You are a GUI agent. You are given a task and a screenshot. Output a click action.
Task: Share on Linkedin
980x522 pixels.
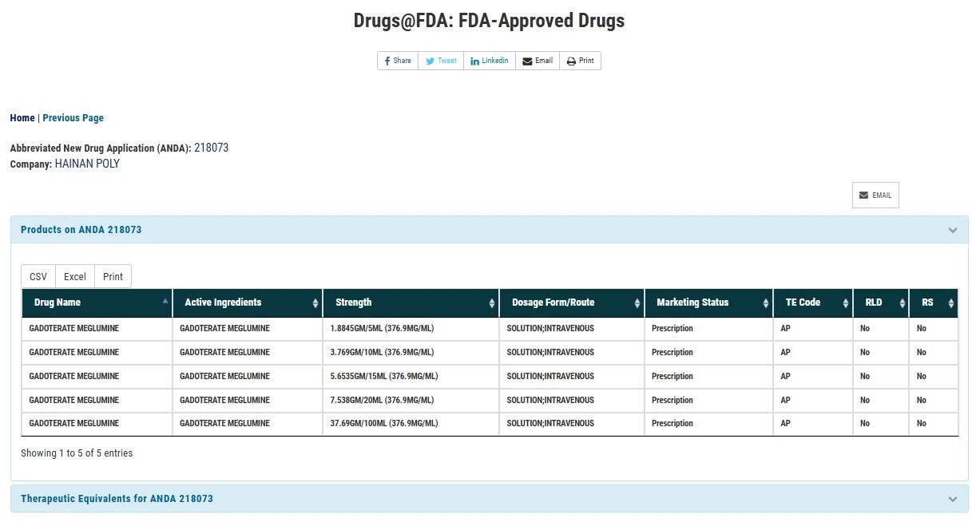point(489,61)
